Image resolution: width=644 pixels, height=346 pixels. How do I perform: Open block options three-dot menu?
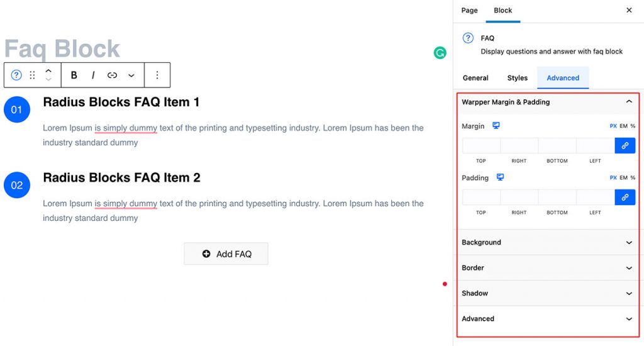tap(157, 75)
